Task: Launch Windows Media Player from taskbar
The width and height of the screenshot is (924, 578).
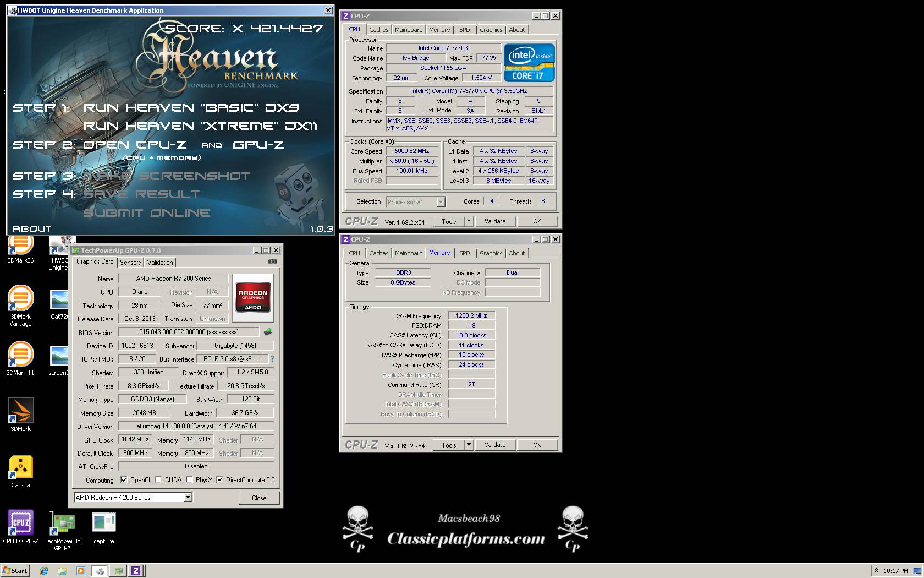Action: point(80,571)
